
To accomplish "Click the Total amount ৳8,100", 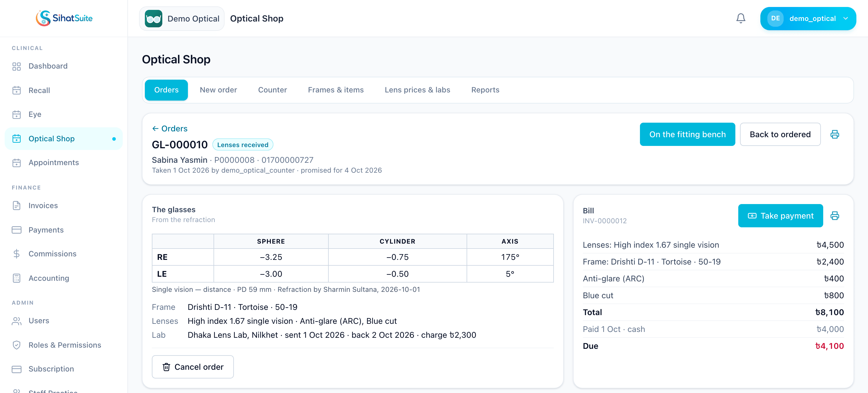I will pyautogui.click(x=829, y=312).
